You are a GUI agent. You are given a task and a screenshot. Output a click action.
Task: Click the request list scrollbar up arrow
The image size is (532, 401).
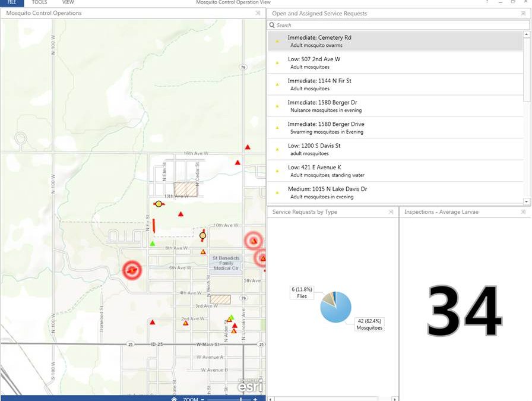point(526,34)
